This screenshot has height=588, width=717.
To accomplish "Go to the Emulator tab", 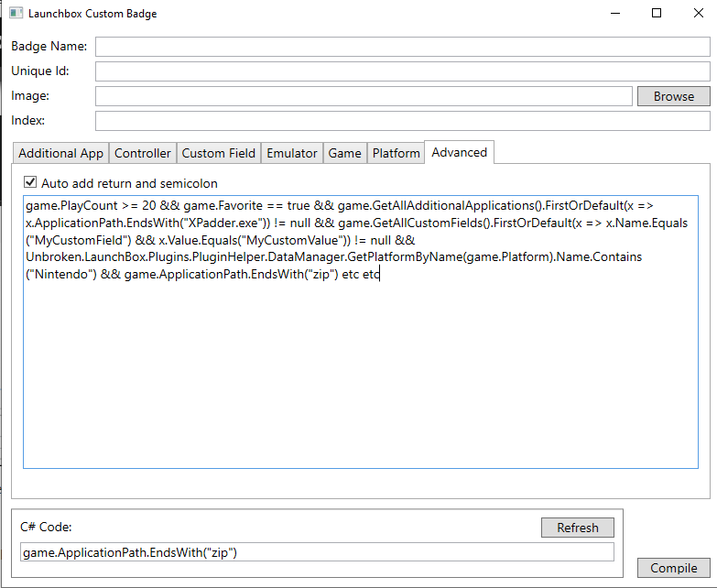I will tap(292, 153).
